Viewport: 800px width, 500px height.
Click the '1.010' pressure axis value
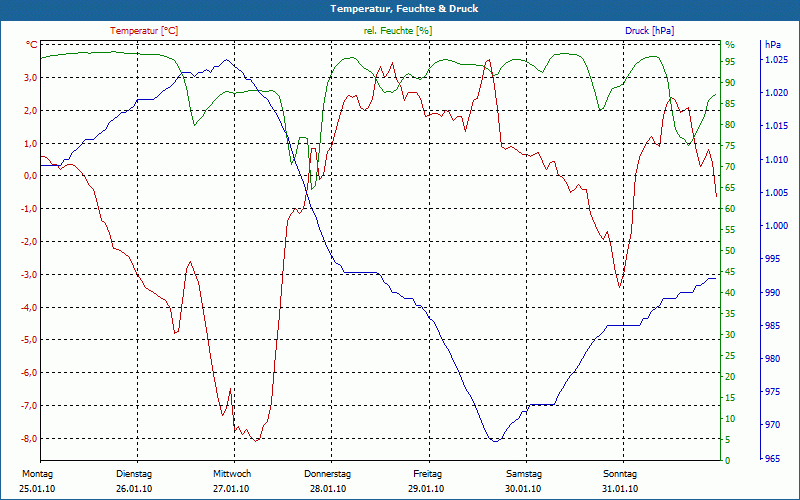pos(777,160)
